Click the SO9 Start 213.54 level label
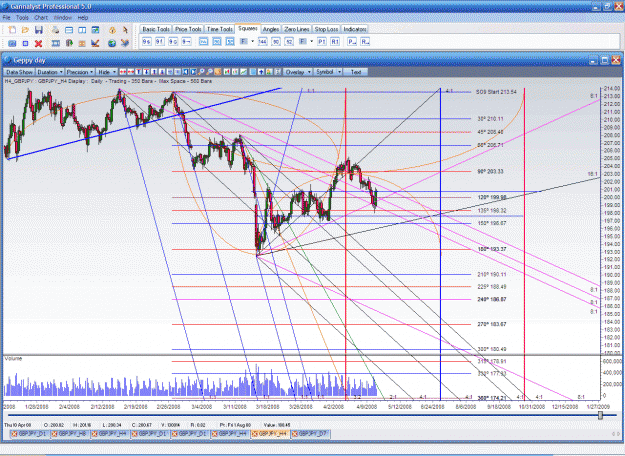Screen dimensions: 625x456 click(496, 92)
